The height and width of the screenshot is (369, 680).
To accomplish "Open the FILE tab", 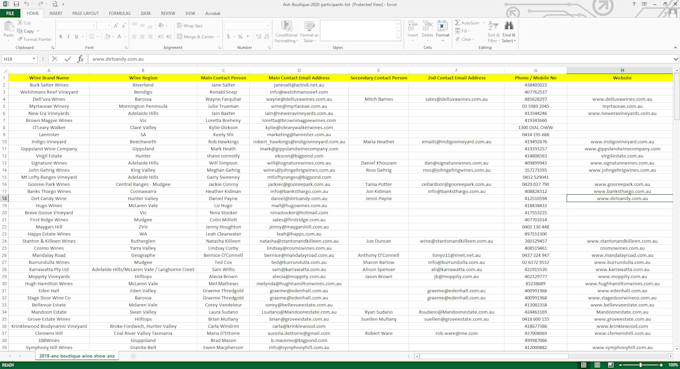I will point(10,13).
